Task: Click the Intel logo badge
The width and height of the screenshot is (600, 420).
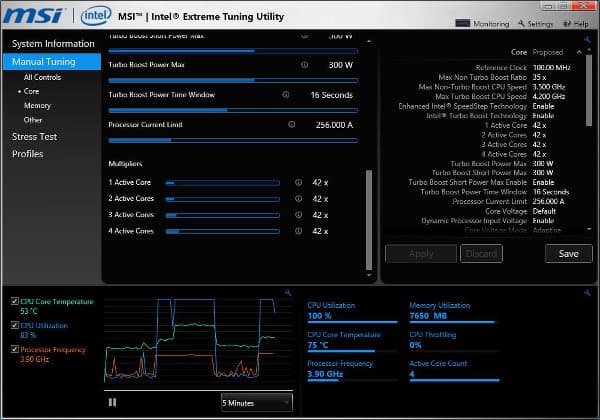Action: click(x=96, y=16)
